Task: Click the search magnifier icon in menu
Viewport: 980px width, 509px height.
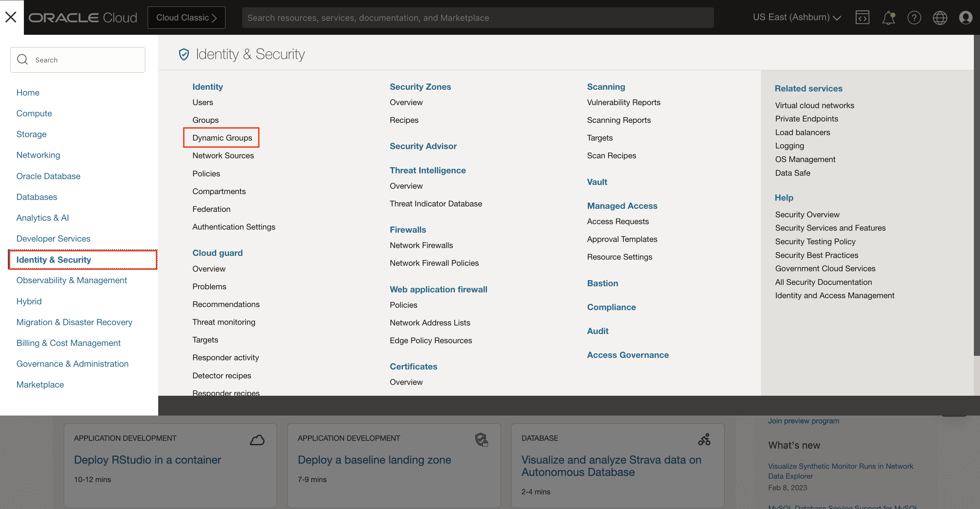Action: 23,60
